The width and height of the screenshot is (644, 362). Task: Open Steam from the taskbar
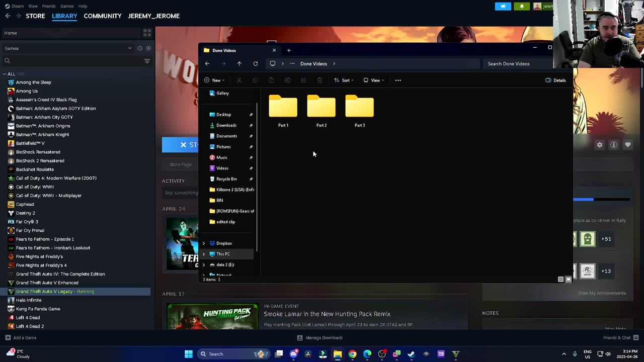(411, 354)
